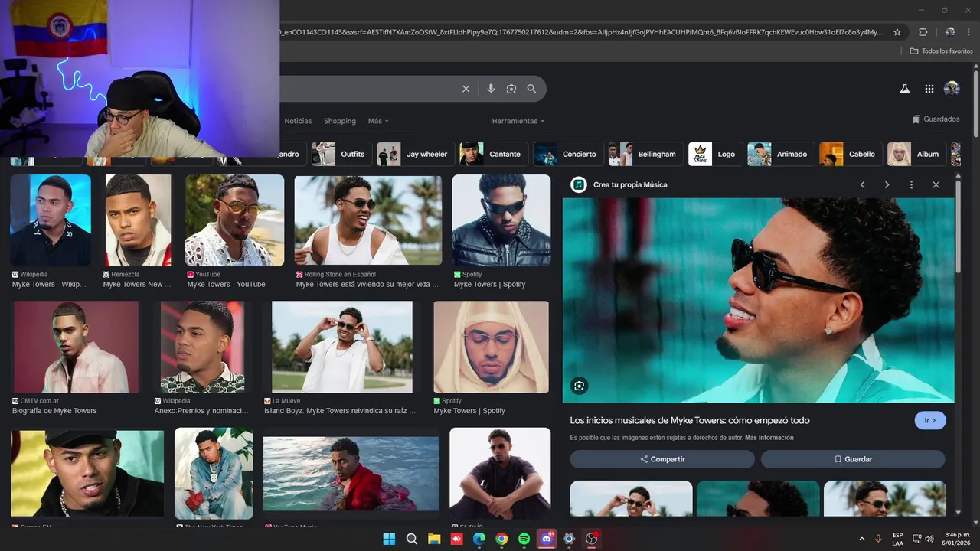This screenshot has height=551, width=980.
Task: Start voice search with the microphone icon
Action: tap(491, 89)
